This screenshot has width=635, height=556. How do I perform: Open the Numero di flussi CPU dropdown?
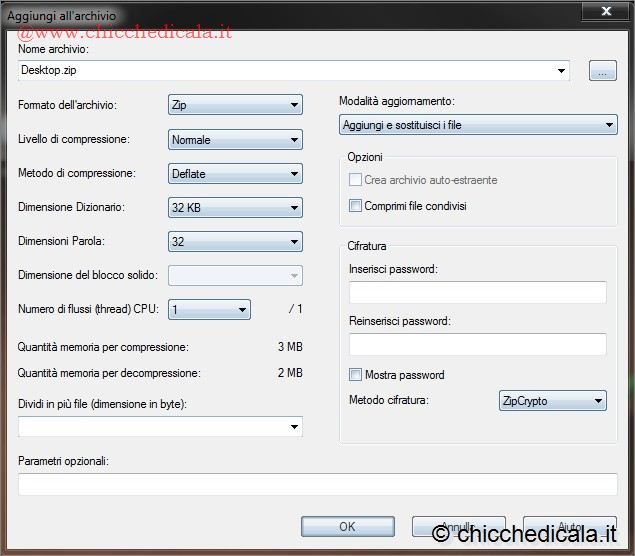click(x=209, y=310)
